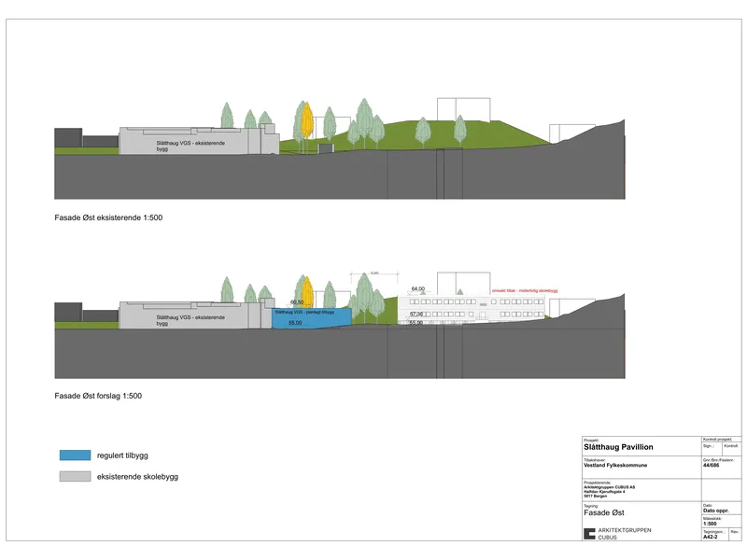Click the red 'omsøkt tiltak - midlertidig skolebygg' label
The height and width of the screenshot is (560, 747).
525,290
